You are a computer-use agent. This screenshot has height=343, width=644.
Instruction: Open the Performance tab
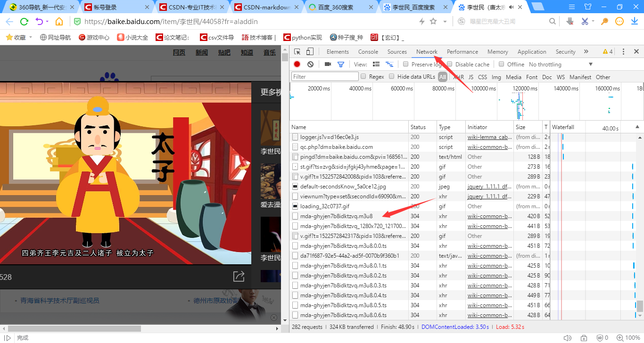462,52
